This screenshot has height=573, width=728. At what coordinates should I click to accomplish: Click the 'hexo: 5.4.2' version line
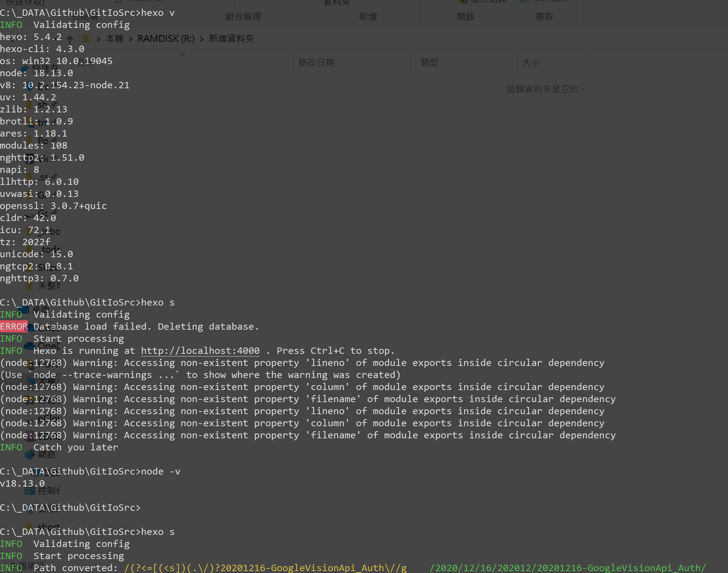pos(31,37)
